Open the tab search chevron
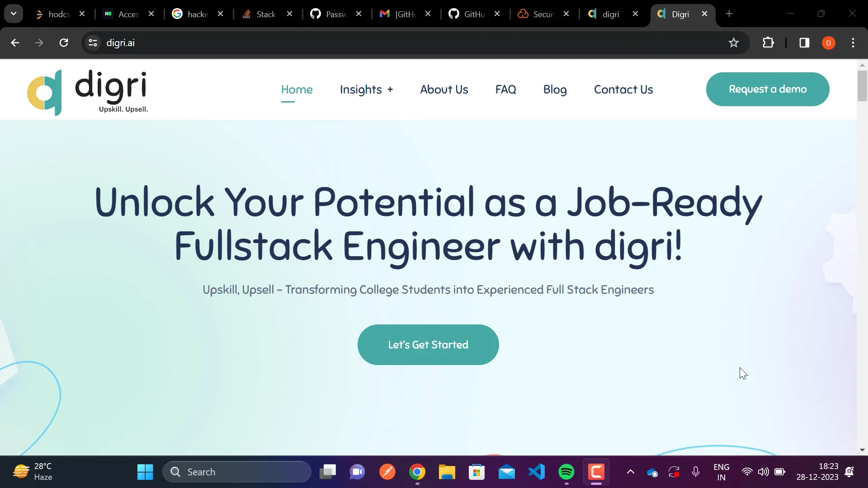Viewport: 868px width, 488px height. click(14, 14)
